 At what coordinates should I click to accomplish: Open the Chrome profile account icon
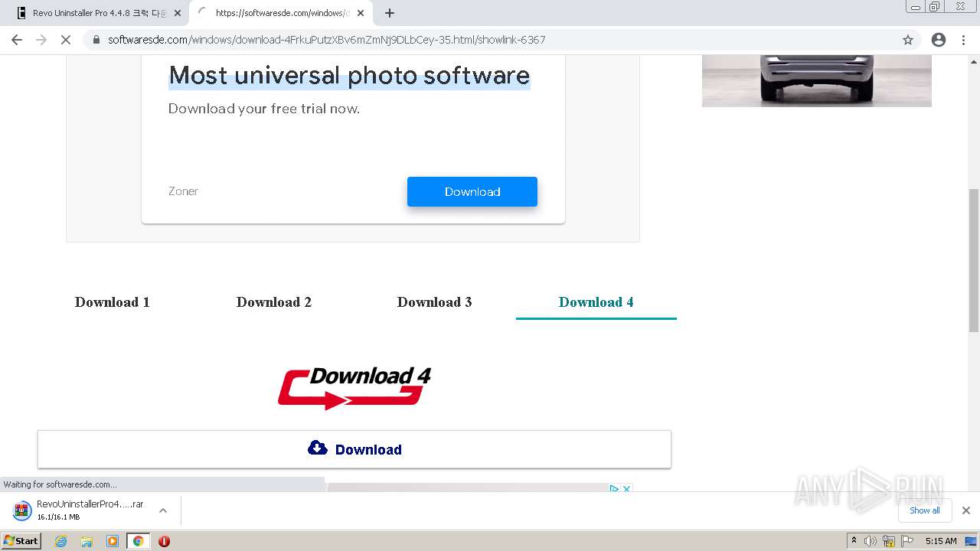[x=939, y=40]
